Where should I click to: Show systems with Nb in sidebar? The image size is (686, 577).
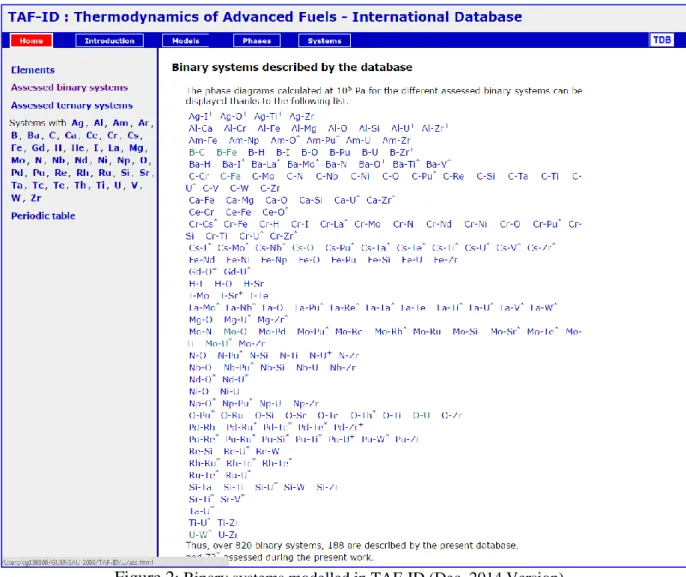[x=59, y=160]
